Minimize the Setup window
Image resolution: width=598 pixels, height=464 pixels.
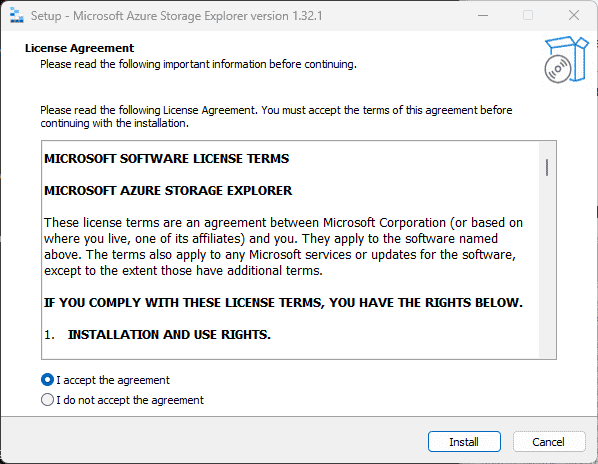483,16
